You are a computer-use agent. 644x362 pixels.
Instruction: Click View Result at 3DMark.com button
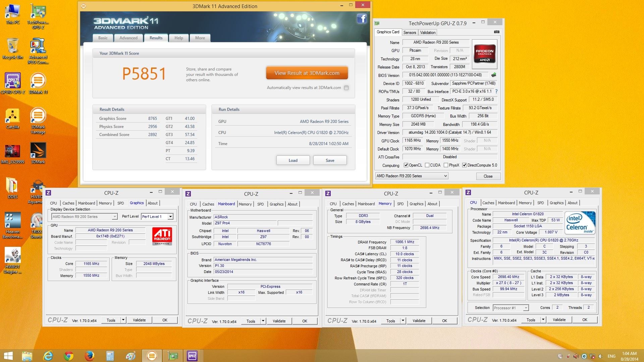click(307, 73)
